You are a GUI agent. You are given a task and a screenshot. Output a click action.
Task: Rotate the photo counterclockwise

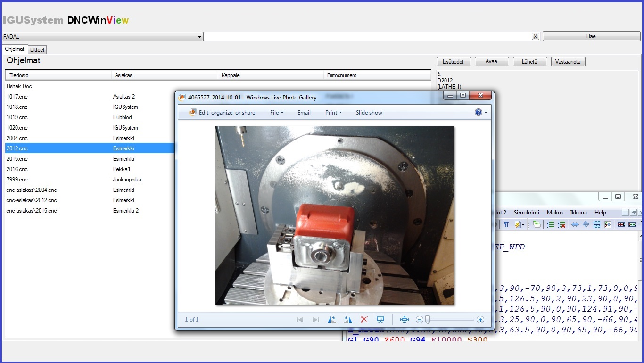point(332,320)
